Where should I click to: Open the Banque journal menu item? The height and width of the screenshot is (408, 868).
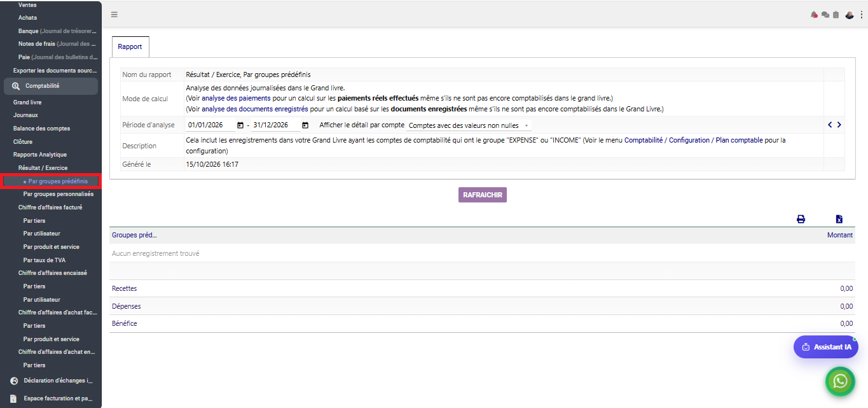click(x=57, y=31)
